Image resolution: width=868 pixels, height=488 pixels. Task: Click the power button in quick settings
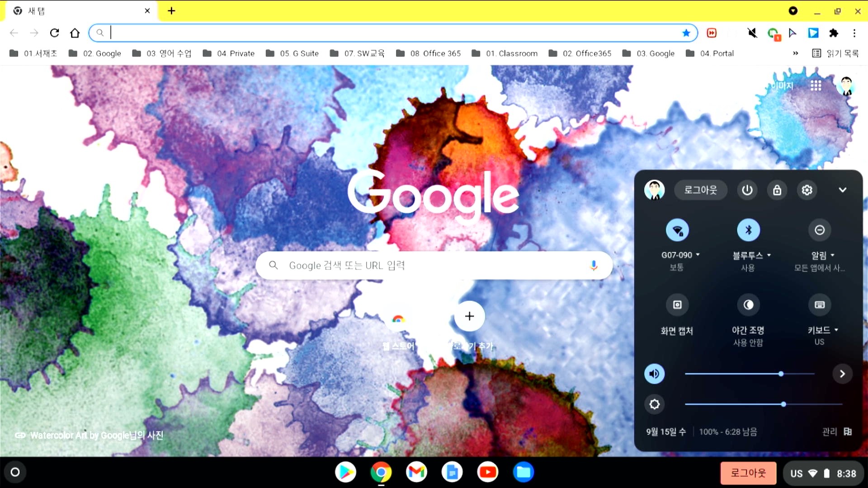747,190
